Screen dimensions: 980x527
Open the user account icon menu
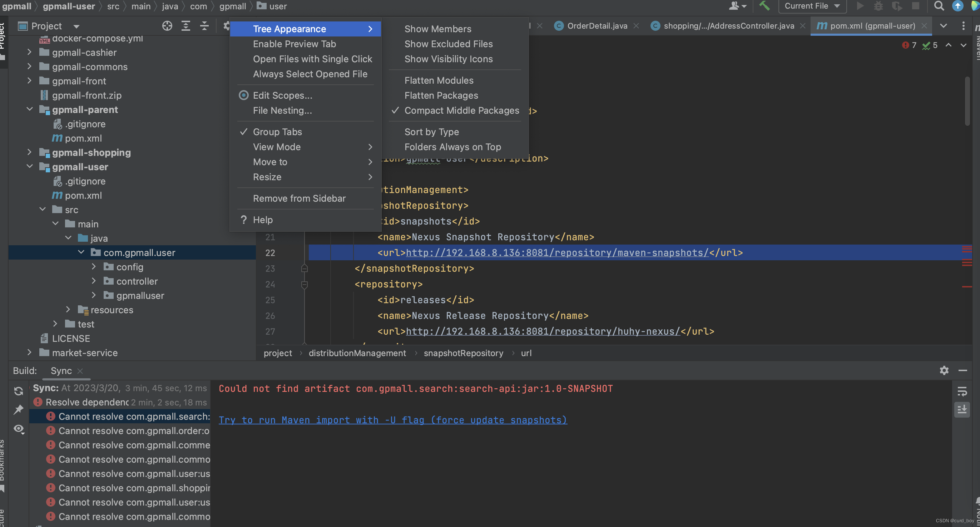pyautogui.click(x=737, y=6)
